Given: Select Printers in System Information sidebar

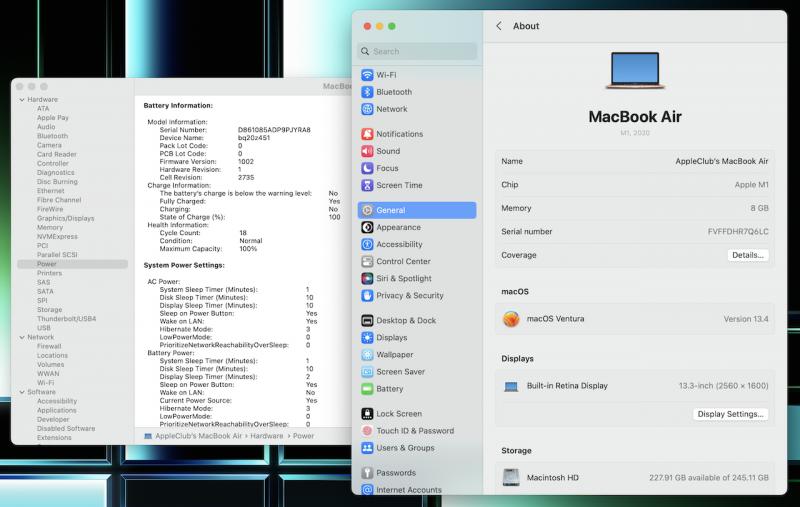Looking at the screenshot, I should 49,273.
